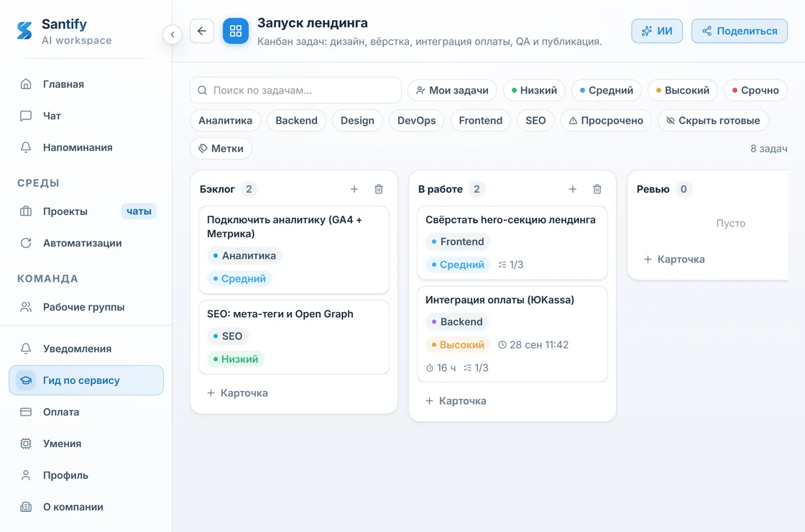Click the чаты badge next to Проекты

point(139,211)
